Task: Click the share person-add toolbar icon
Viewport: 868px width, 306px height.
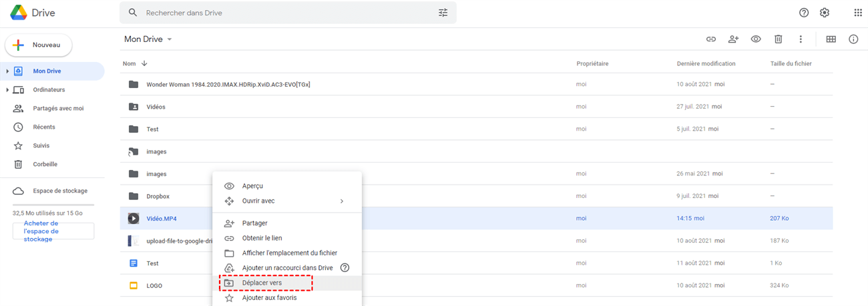Action: tap(733, 39)
